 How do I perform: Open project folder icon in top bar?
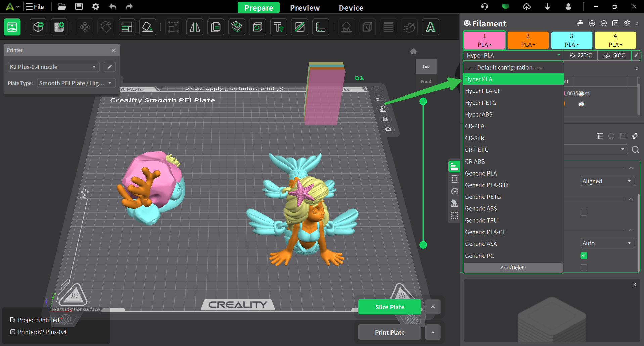coord(62,7)
